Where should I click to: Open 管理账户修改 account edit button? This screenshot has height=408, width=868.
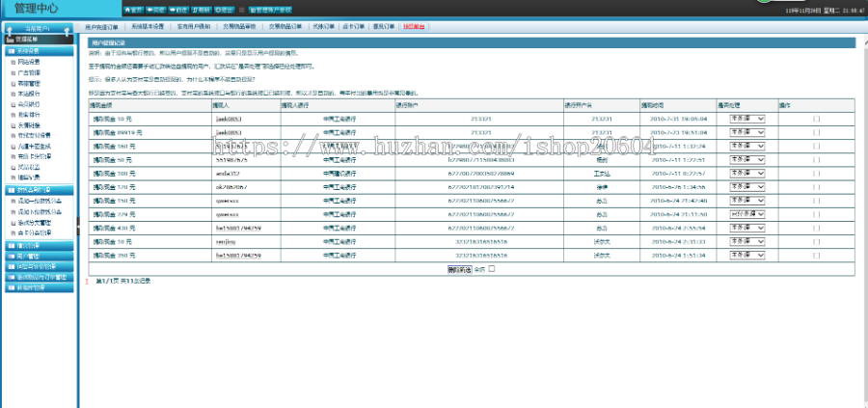point(270,10)
